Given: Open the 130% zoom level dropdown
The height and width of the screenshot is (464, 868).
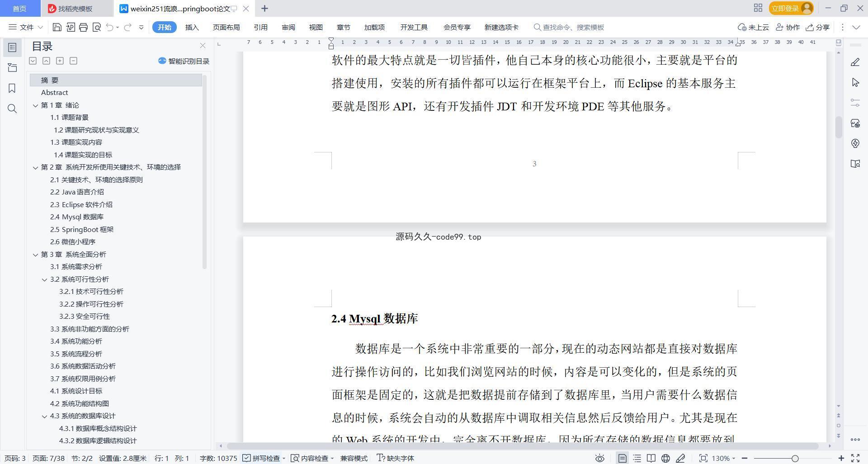Looking at the screenshot, I should tap(723, 458).
